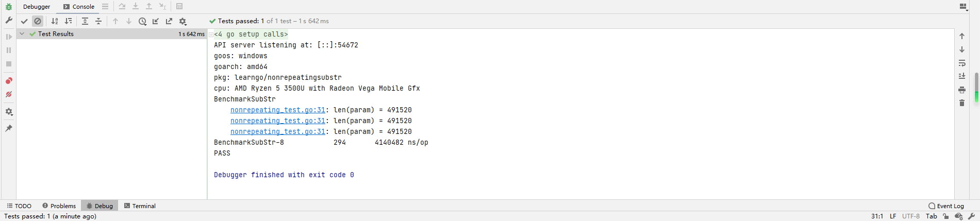Export test results icon
The width and height of the screenshot is (980, 221).
click(x=169, y=21)
